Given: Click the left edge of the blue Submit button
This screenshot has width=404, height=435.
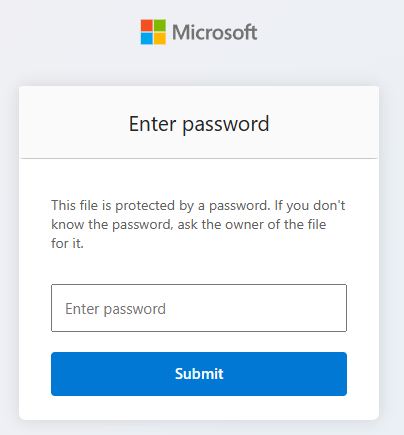Looking at the screenshot, I should pyautogui.click(x=57, y=374).
